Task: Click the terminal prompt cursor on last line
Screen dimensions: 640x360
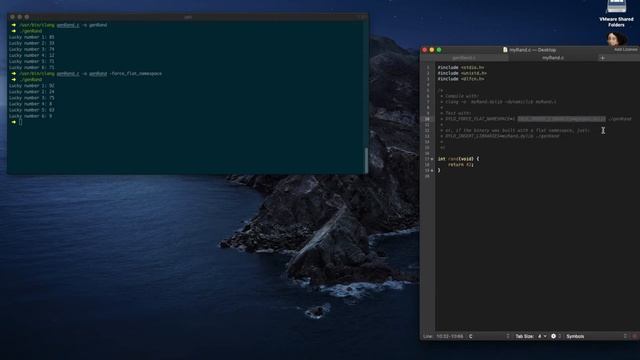Action: pyautogui.click(x=20, y=122)
